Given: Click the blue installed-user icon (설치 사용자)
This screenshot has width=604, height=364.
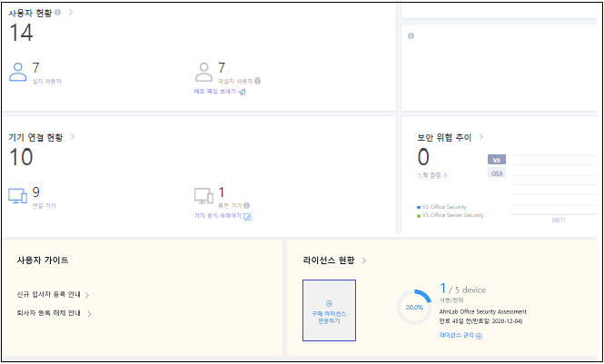Looking at the screenshot, I should tap(18, 72).
